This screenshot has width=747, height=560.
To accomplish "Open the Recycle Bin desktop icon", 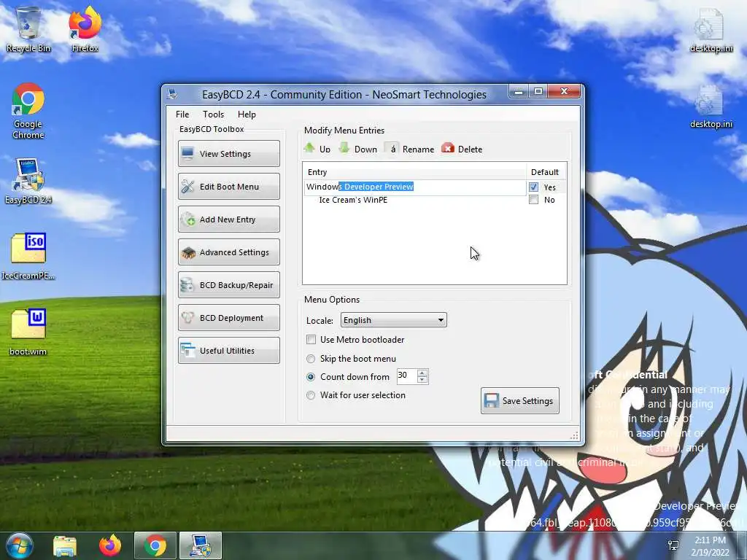I will click(x=28, y=29).
